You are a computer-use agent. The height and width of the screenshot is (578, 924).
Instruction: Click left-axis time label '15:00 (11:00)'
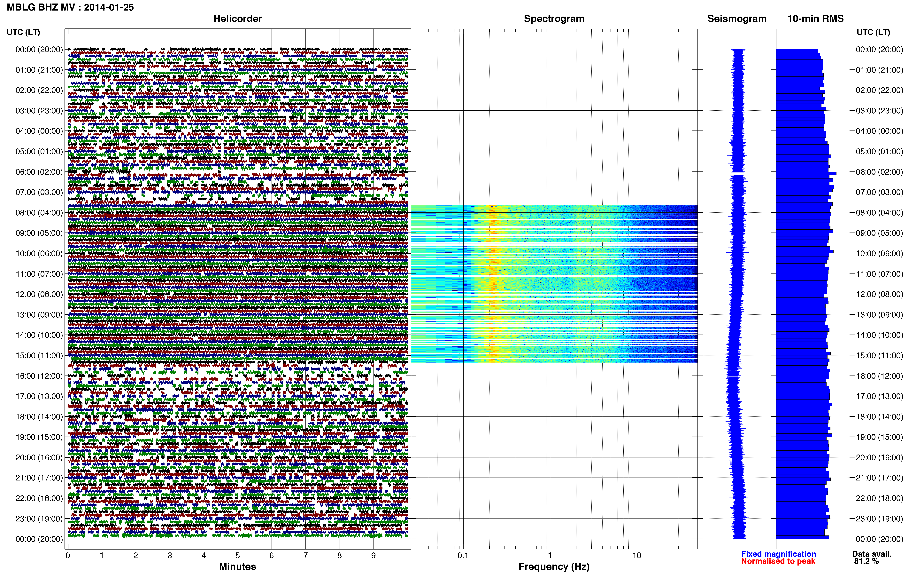pos(39,355)
